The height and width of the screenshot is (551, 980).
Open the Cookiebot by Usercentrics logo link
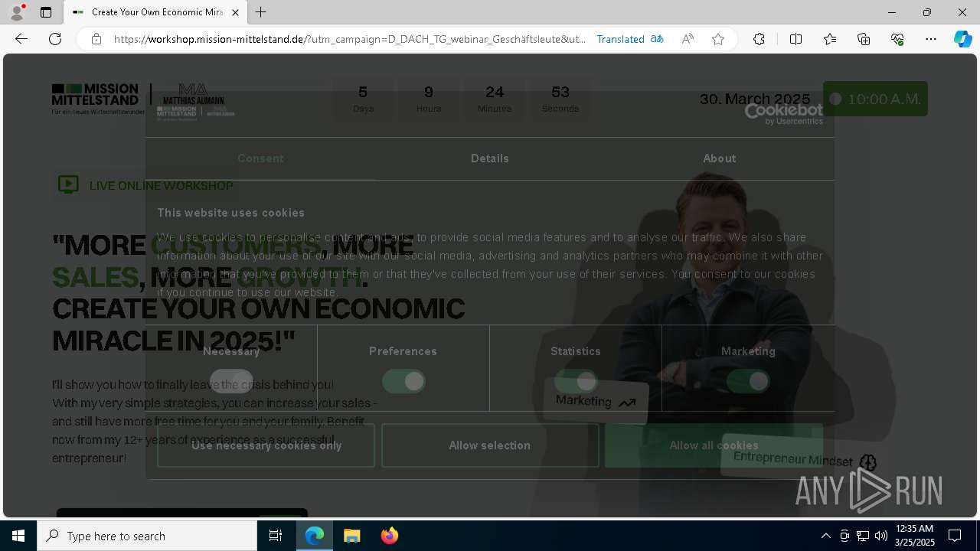[x=784, y=114]
